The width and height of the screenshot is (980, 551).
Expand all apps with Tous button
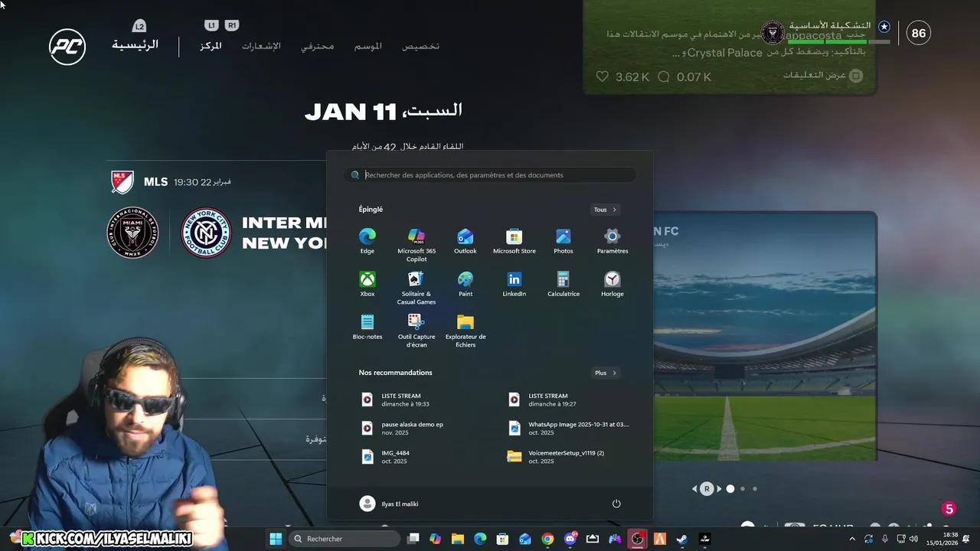[x=605, y=210]
